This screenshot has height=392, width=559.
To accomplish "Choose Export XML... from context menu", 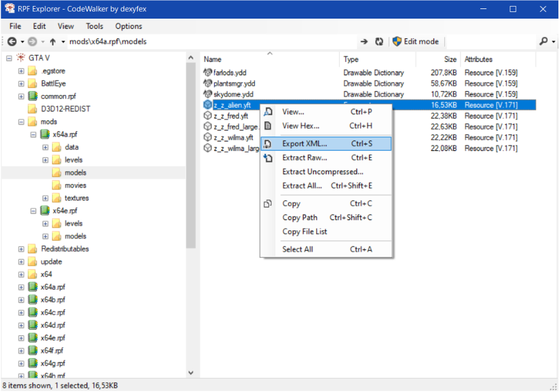I will click(x=305, y=144).
